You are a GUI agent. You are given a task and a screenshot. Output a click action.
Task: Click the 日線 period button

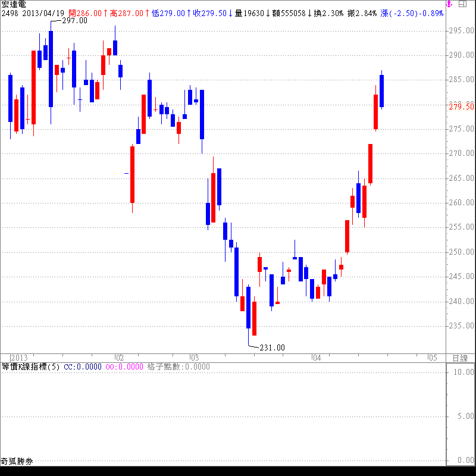tap(460, 358)
